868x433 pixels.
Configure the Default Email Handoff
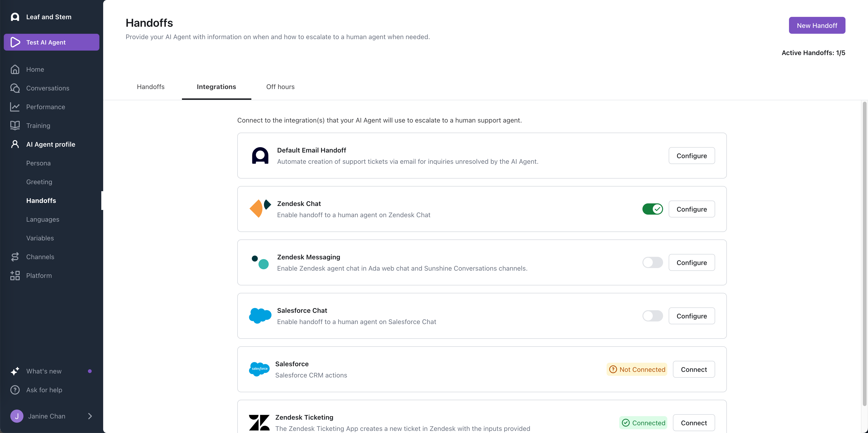(x=691, y=156)
